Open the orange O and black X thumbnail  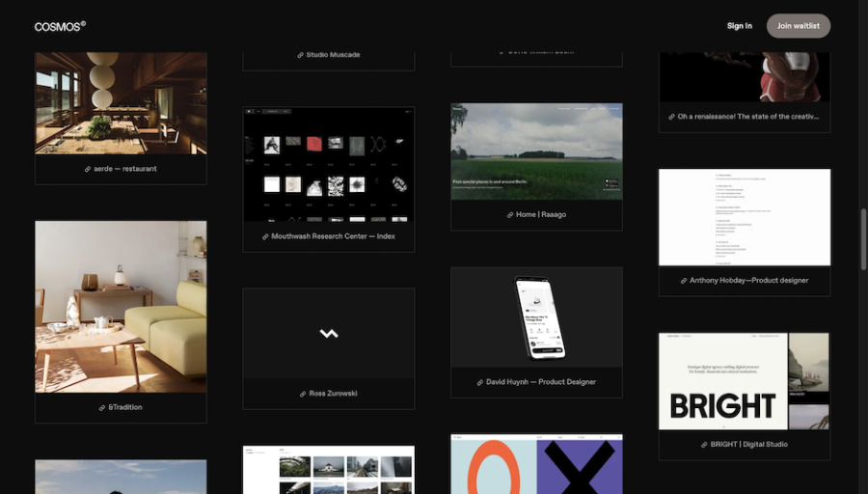(x=536, y=464)
